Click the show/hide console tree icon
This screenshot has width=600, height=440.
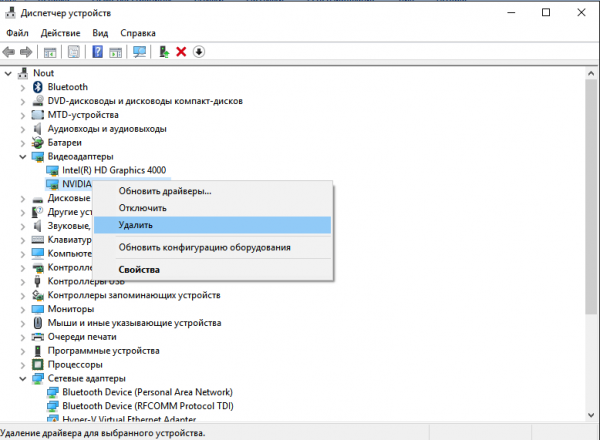click(50, 52)
